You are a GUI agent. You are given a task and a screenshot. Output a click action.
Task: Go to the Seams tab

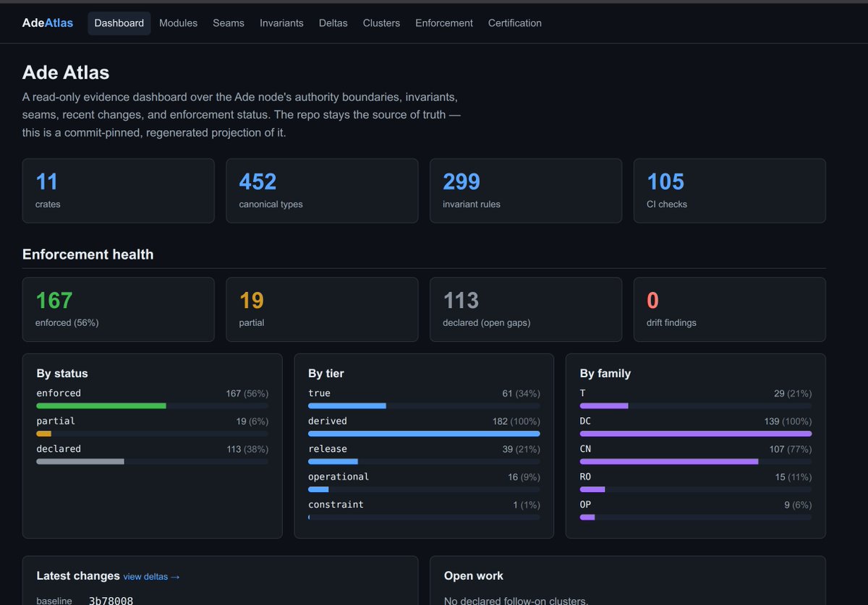point(229,23)
